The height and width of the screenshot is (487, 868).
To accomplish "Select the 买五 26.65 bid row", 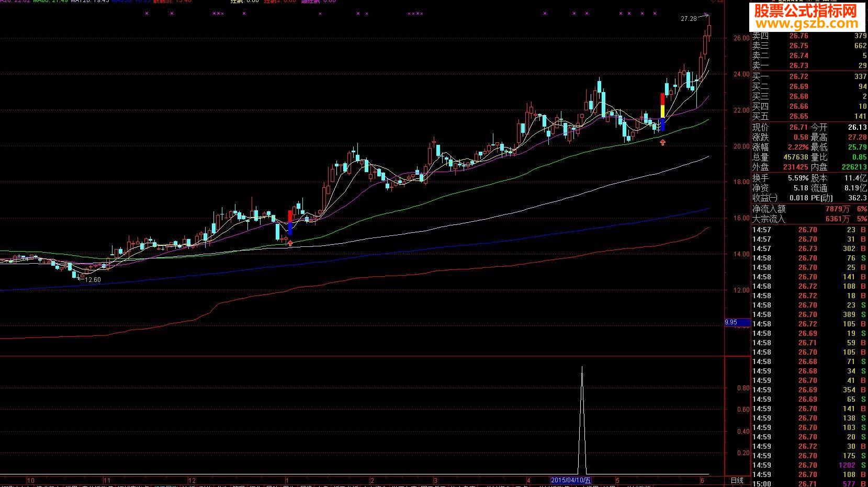I will pyautogui.click(x=809, y=117).
